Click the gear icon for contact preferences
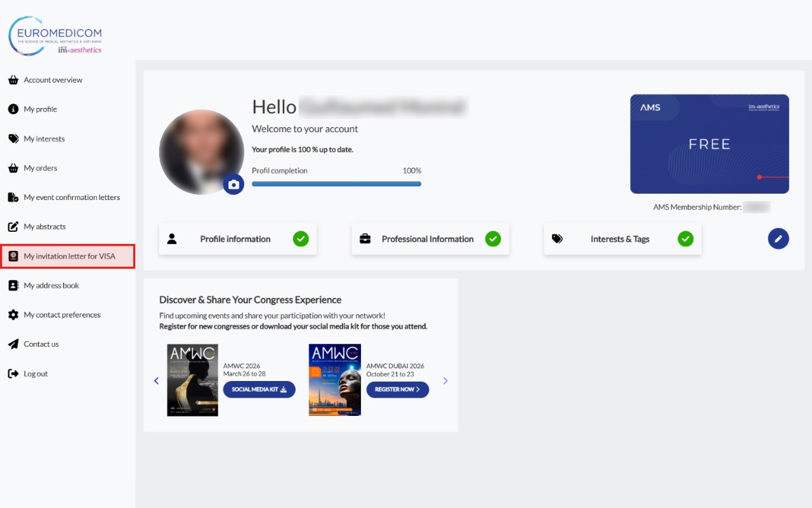 coord(13,315)
